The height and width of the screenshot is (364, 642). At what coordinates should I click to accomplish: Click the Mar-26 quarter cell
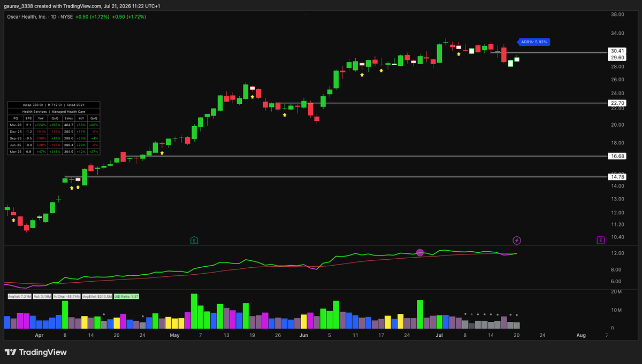tap(16, 125)
